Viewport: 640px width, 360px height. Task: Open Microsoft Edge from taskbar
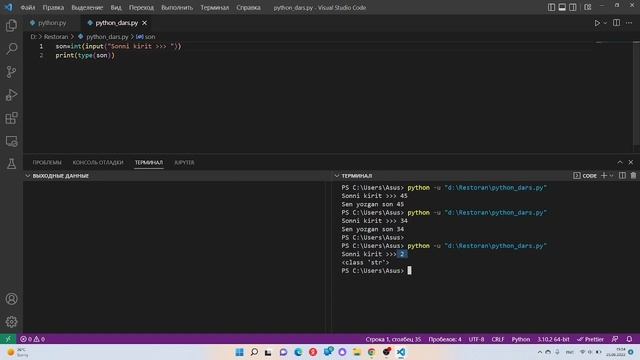pyautogui.click(x=298, y=352)
